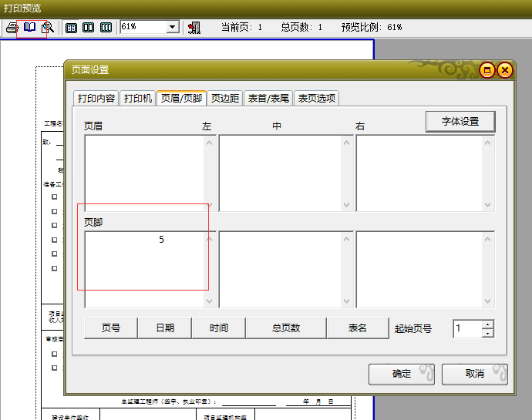Select the two-page view layout icon
Screen dimensions: 532x420
tap(89, 28)
